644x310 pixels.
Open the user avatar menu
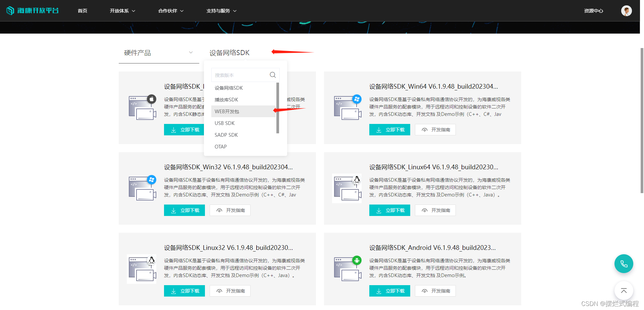coord(626,11)
